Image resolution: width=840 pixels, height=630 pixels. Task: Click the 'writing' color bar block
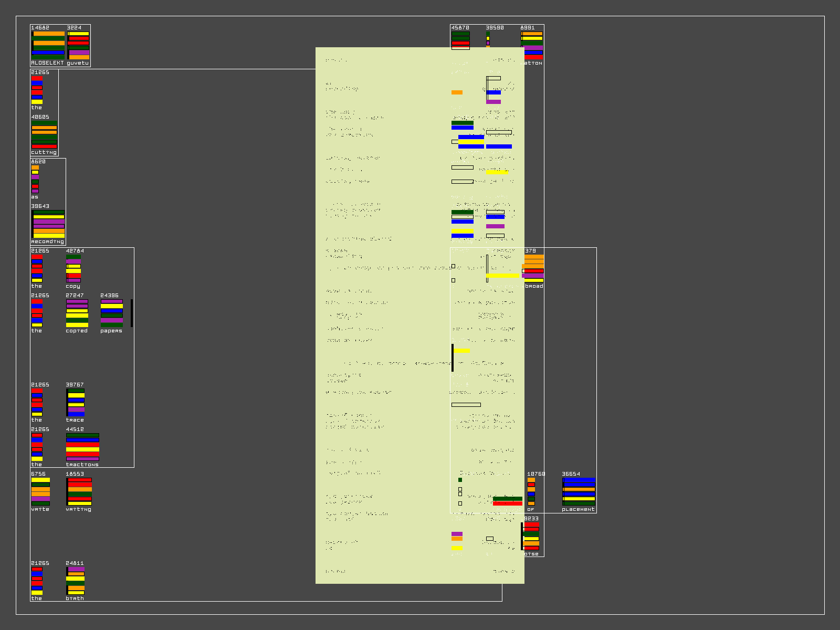[x=79, y=491]
